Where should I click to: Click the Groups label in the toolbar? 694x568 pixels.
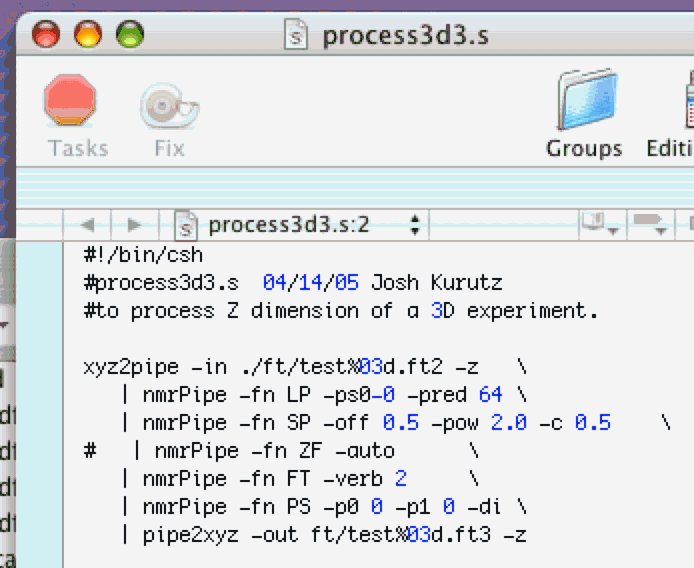click(x=584, y=148)
